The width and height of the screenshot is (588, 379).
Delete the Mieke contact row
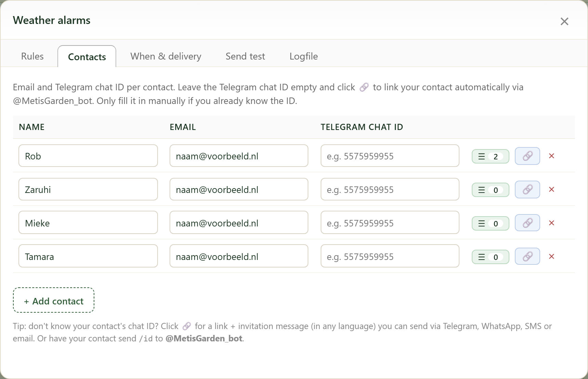pos(551,223)
